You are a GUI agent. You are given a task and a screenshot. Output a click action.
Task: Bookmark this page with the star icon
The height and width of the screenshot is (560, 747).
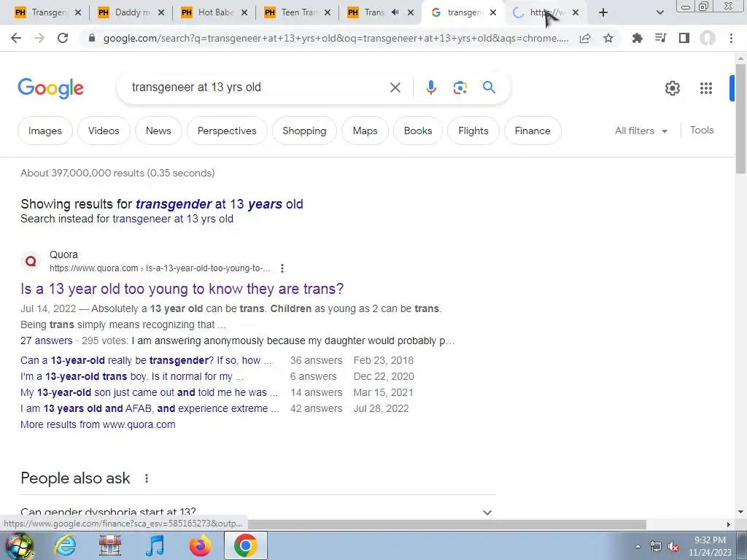click(x=608, y=38)
